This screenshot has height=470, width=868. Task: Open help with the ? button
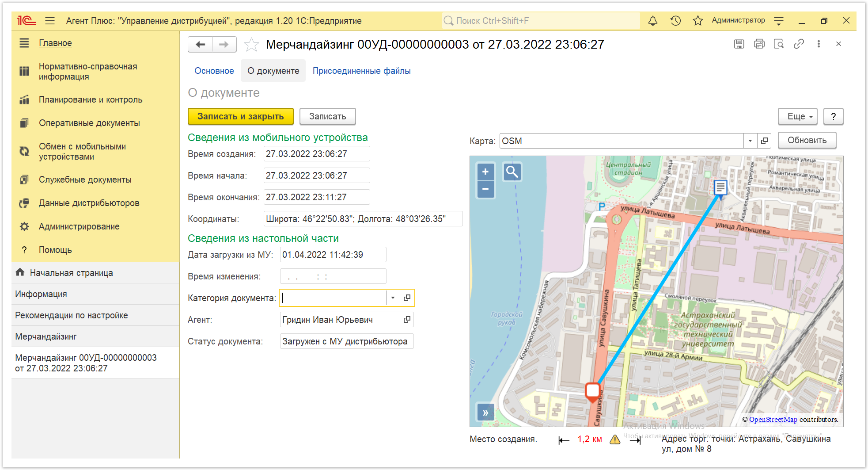tap(834, 116)
